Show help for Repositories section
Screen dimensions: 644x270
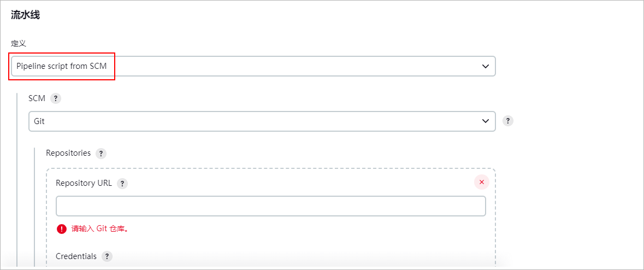[101, 154]
